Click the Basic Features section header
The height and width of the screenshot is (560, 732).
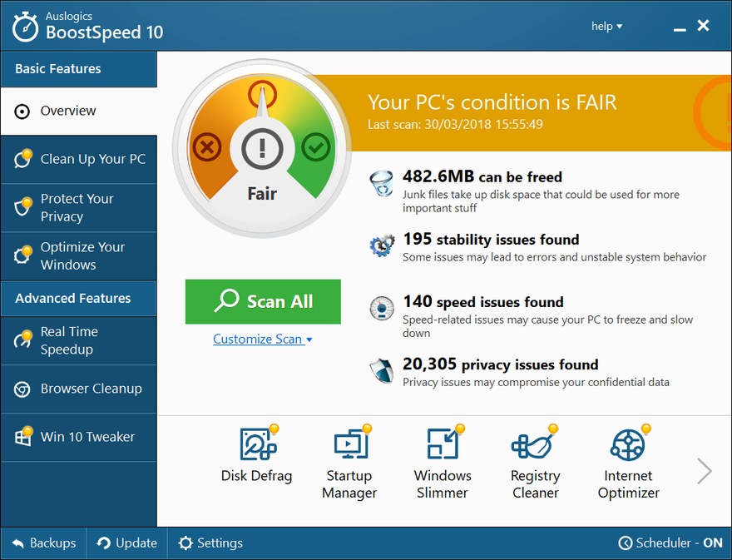[x=79, y=69]
